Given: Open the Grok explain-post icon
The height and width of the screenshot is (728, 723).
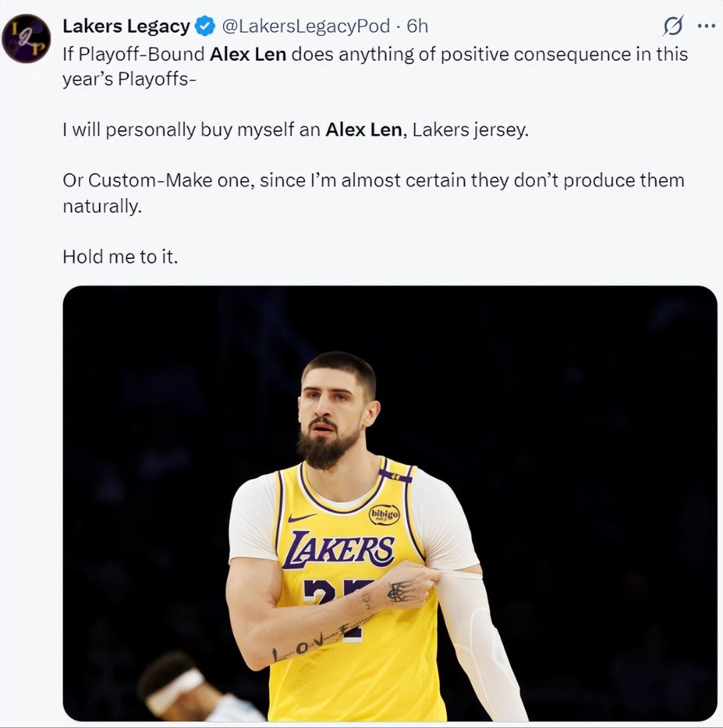Looking at the screenshot, I should pyautogui.click(x=673, y=27).
